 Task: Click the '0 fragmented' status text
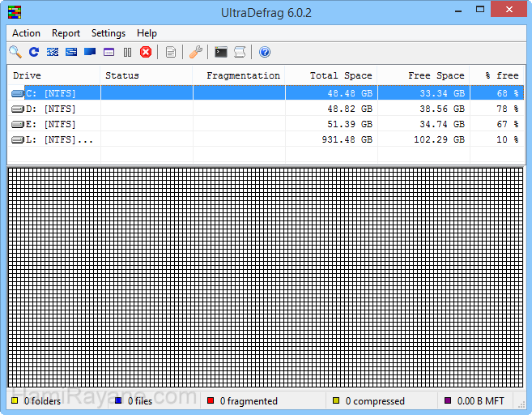[249, 401]
